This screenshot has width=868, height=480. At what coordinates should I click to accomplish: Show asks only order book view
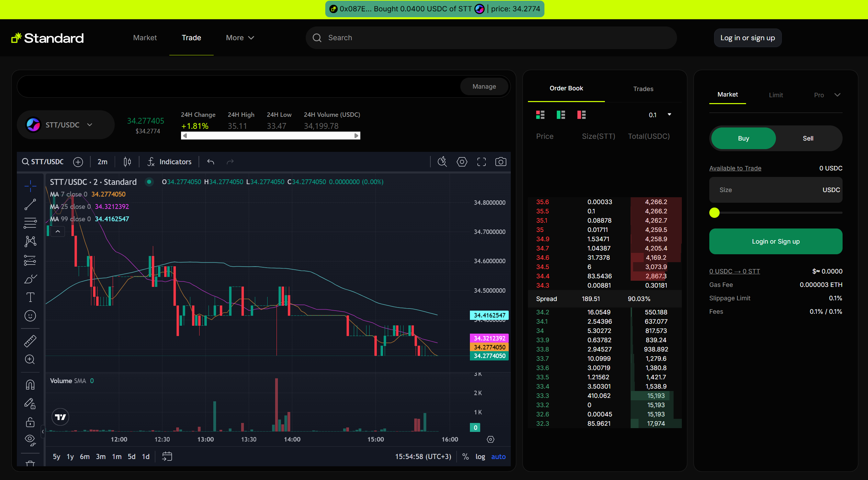click(x=582, y=115)
